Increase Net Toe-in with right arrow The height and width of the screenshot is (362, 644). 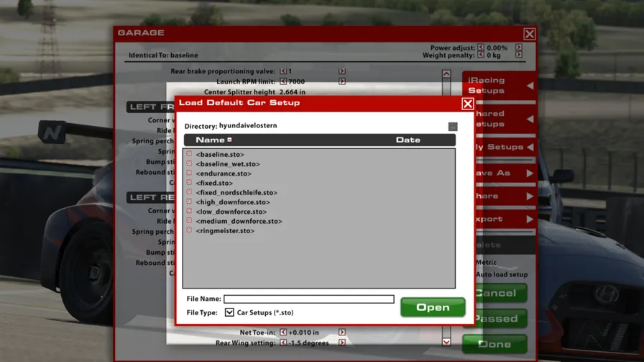341,332
